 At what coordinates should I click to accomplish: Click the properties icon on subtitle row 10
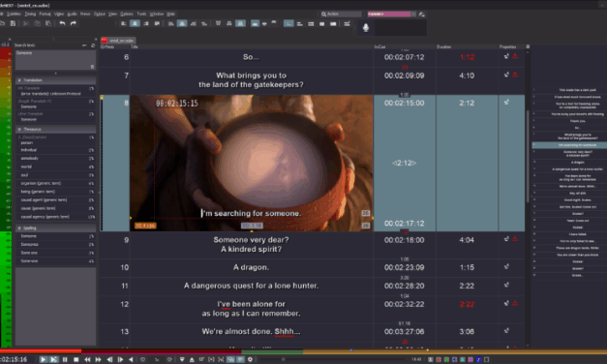coord(506,267)
